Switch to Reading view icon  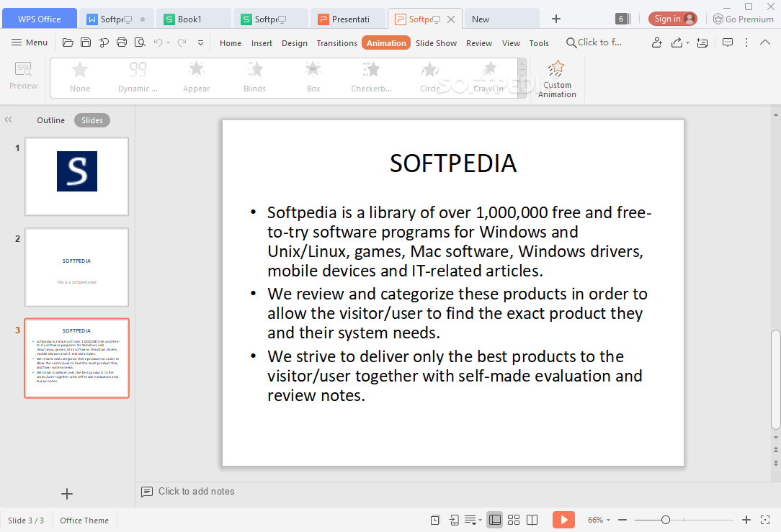click(x=532, y=520)
